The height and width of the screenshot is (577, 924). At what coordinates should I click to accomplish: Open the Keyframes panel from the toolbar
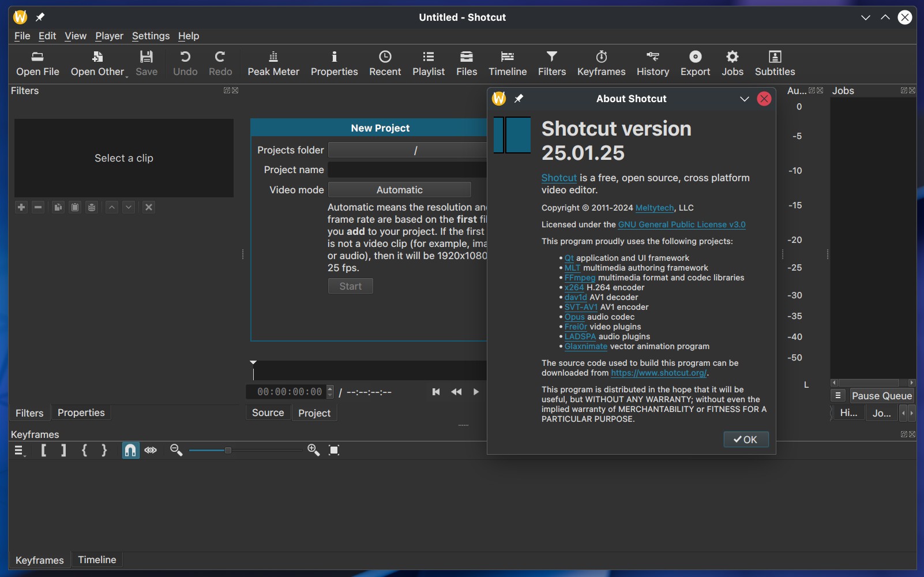click(602, 63)
